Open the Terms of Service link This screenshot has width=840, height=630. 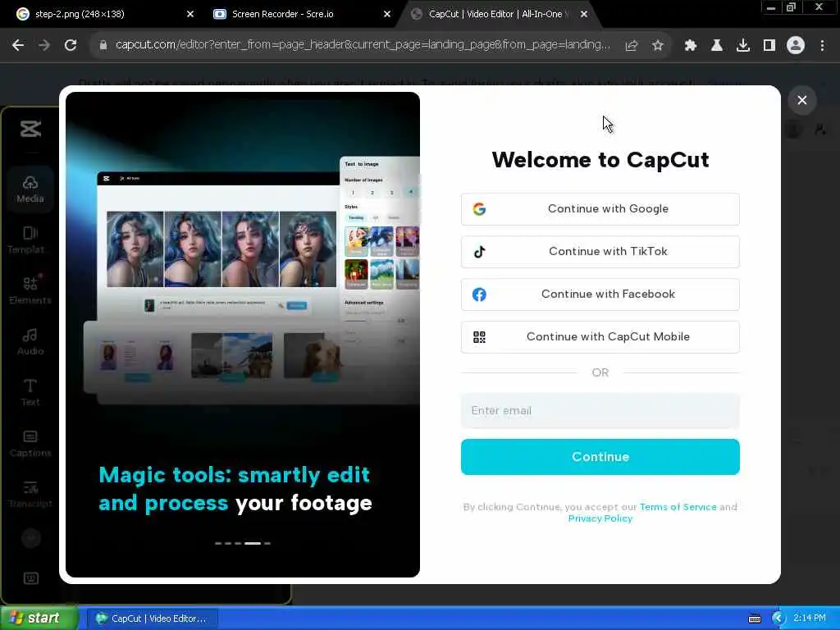(678, 507)
